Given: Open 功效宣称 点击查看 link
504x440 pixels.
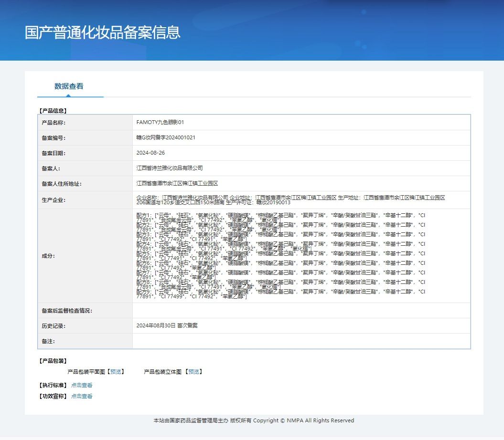Looking at the screenshot, I should click(x=82, y=396).
